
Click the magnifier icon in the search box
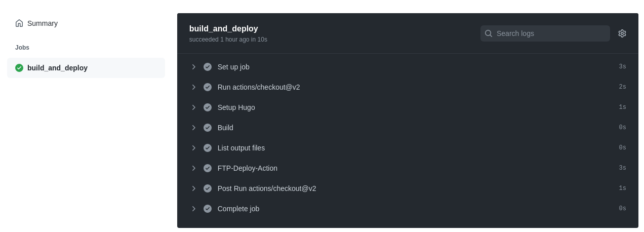click(x=489, y=33)
